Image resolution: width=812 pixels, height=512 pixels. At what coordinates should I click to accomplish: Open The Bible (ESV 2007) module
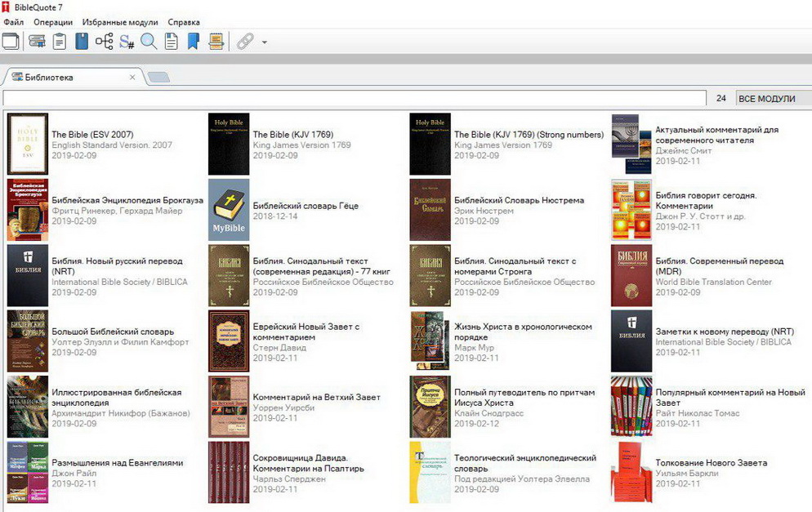coord(92,135)
